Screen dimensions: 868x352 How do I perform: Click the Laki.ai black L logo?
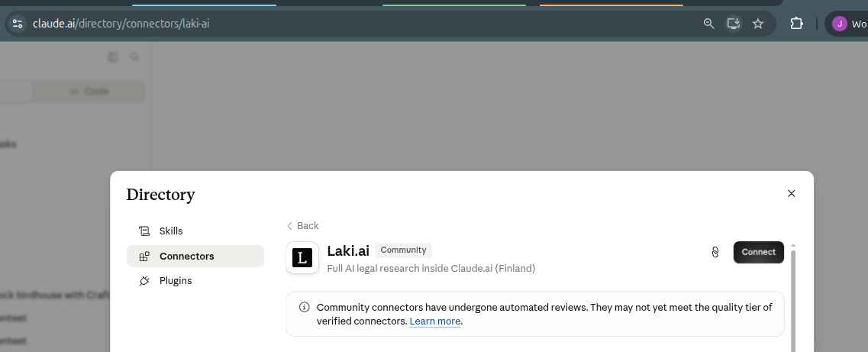click(302, 257)
